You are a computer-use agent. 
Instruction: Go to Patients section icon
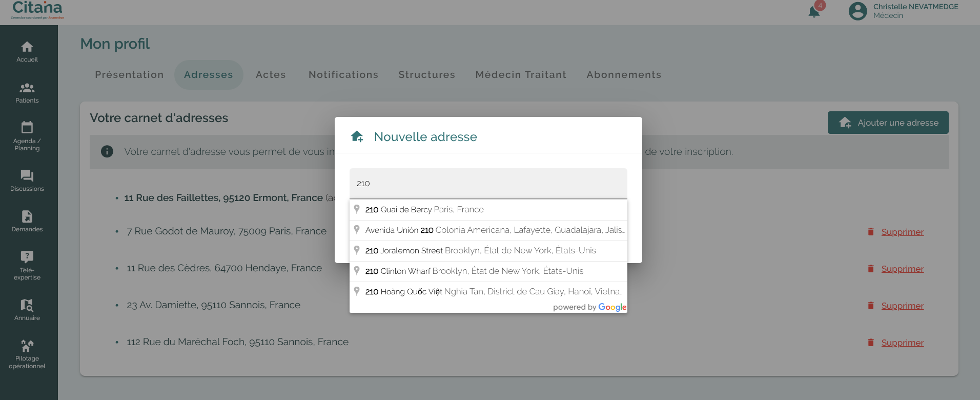pos(27,88)
